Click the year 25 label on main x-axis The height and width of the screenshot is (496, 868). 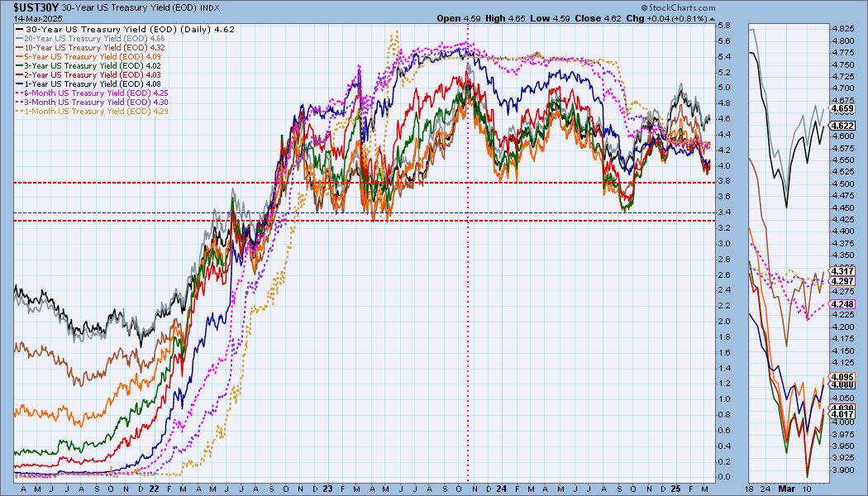[x=675, y=489]
